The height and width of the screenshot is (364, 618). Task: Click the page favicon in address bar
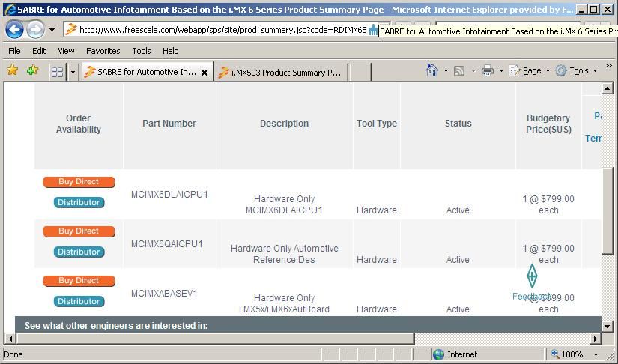[x=71, y=29]
